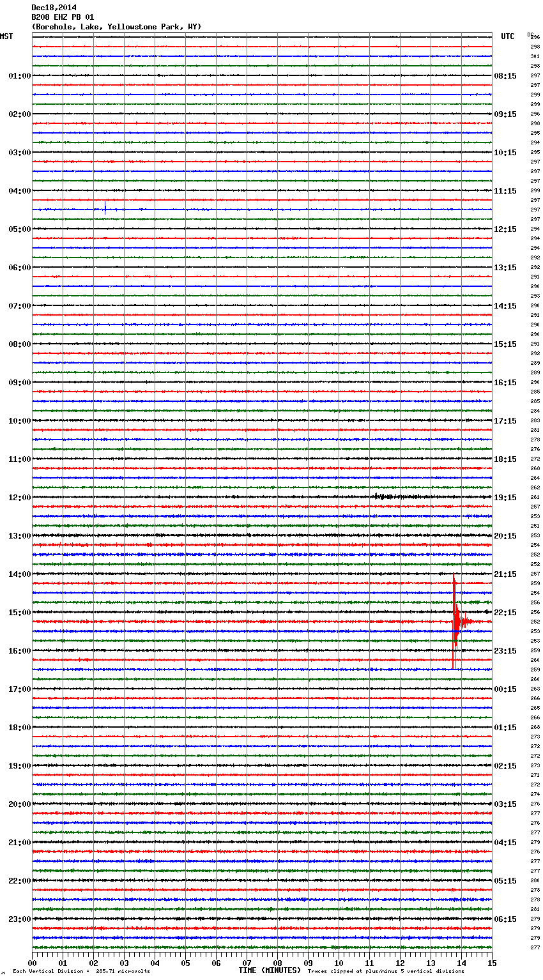
Task: Select the 06:00 MST time label
Action: pos(20,268)
